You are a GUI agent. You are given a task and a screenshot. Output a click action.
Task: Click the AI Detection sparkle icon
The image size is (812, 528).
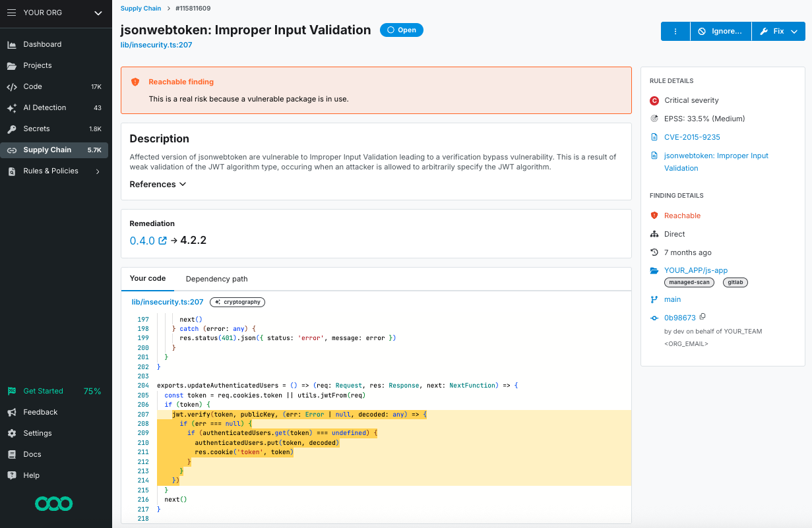coord(11,107)
